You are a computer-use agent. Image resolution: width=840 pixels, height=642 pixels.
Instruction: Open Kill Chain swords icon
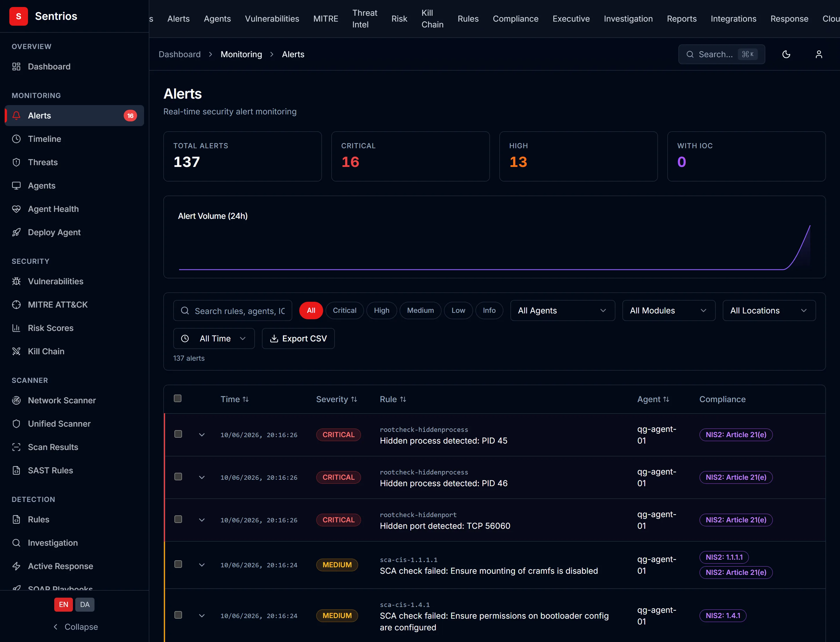16,351
